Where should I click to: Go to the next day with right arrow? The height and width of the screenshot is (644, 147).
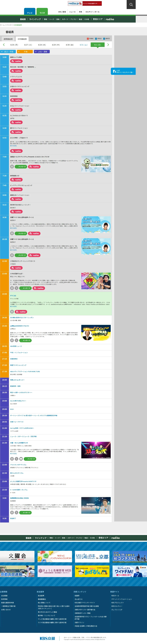point(108,45)
